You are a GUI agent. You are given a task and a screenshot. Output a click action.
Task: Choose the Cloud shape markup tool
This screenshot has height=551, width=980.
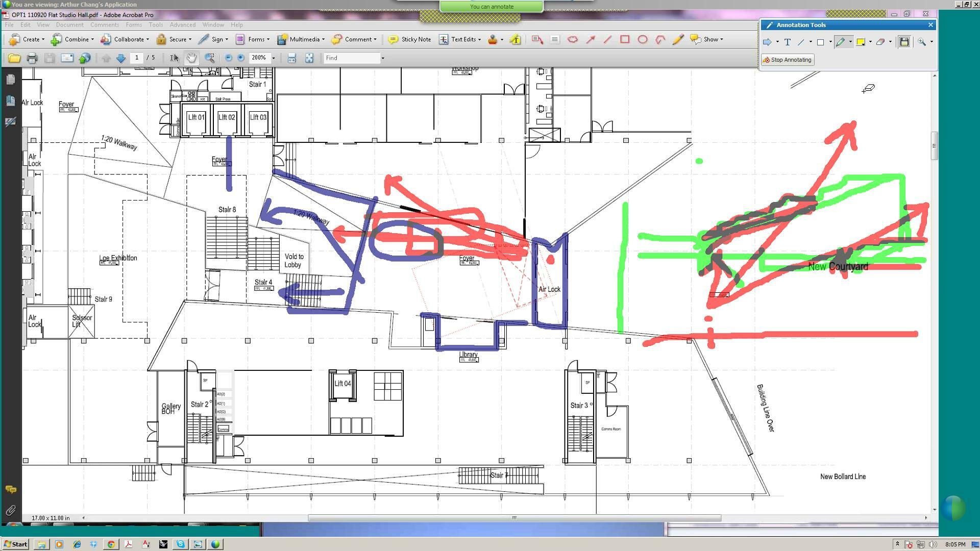tap(573, 39)
